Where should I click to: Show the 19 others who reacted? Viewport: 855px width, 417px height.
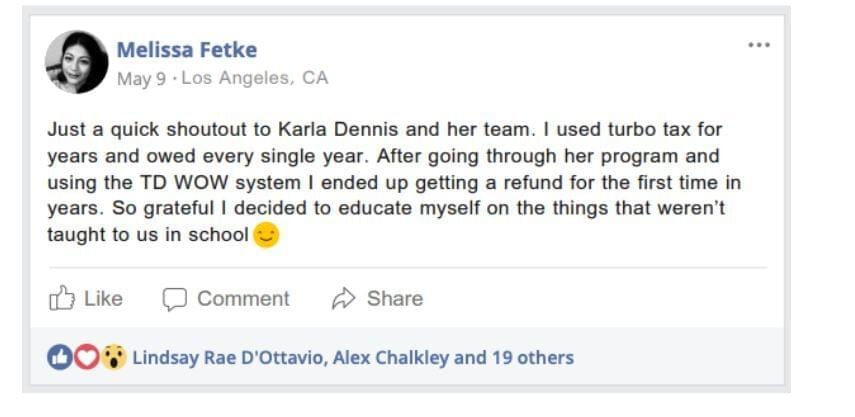point(532,357)
